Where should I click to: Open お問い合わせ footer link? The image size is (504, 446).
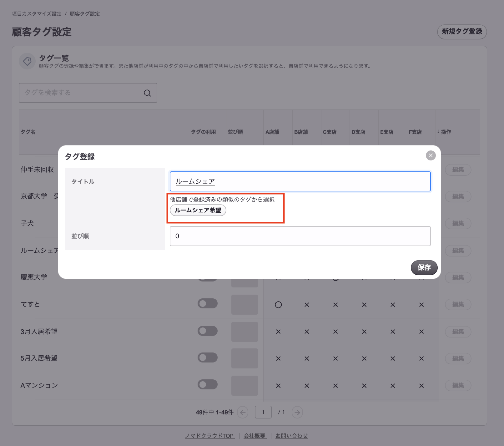pyautogui.click(x=291, y=436)
